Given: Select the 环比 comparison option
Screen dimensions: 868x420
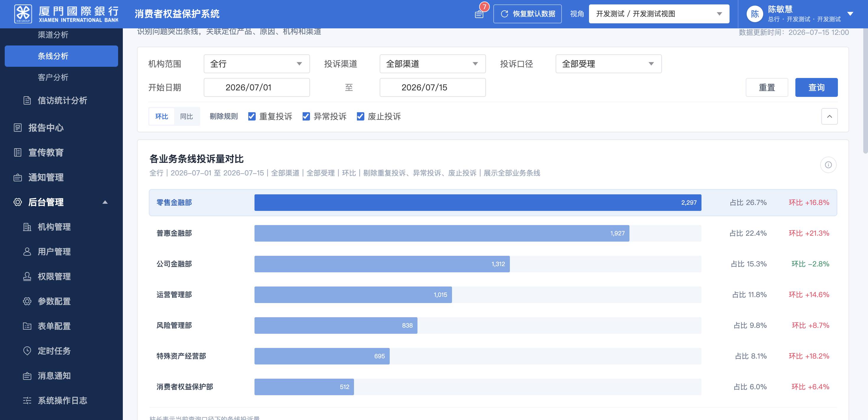Looking at the screenshot, I should (x=162, y=116).
